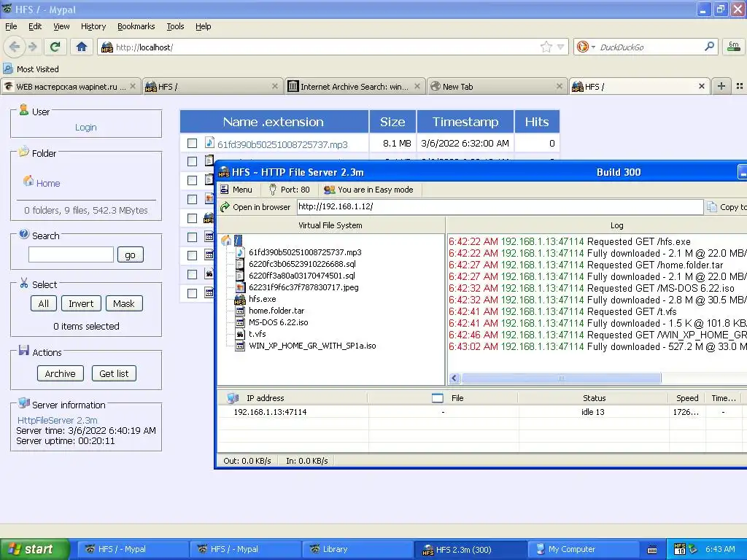This screenshot has height=560, width=747.
Task: Switch to Internet Archive Search tab
Action: pos(355,87)
